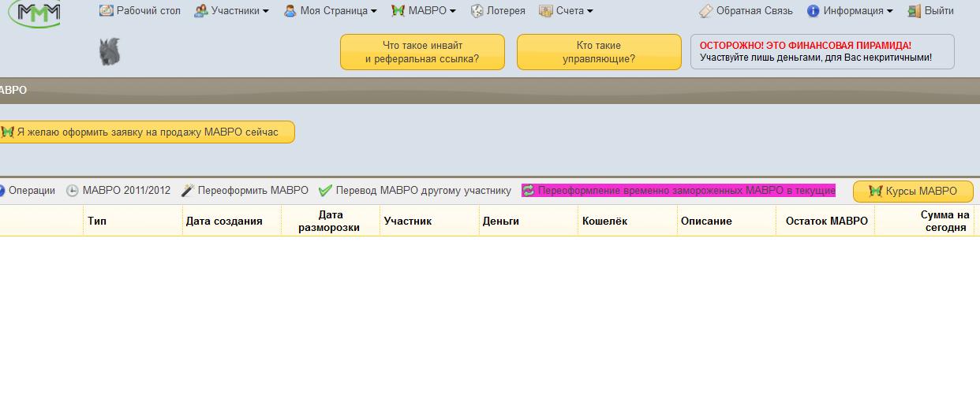Expand the Счета dropdown arrow

590,12
